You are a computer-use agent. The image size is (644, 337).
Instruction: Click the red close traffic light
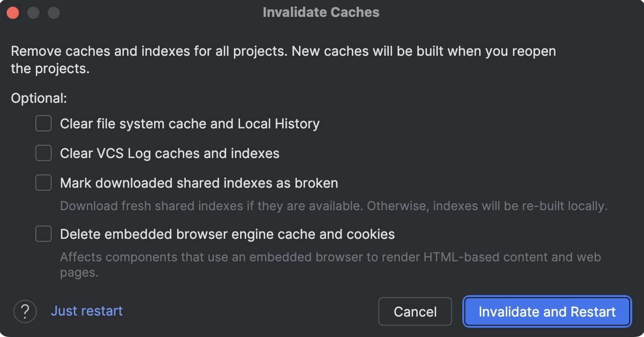pos(12,12)
